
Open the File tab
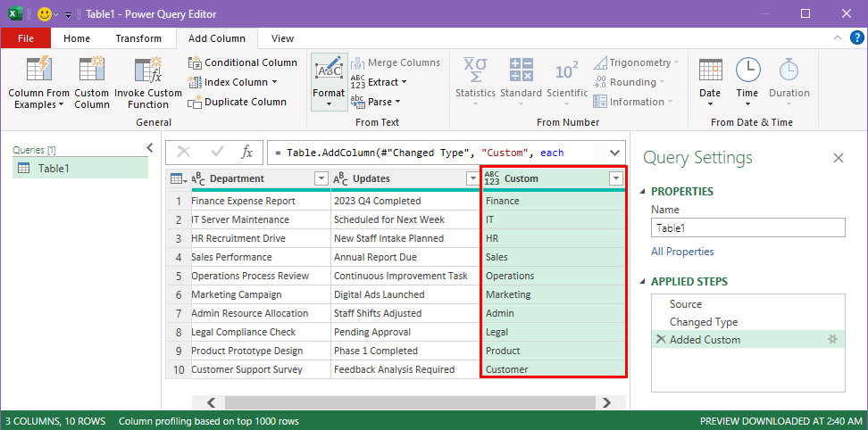click(x=26, y=38)
